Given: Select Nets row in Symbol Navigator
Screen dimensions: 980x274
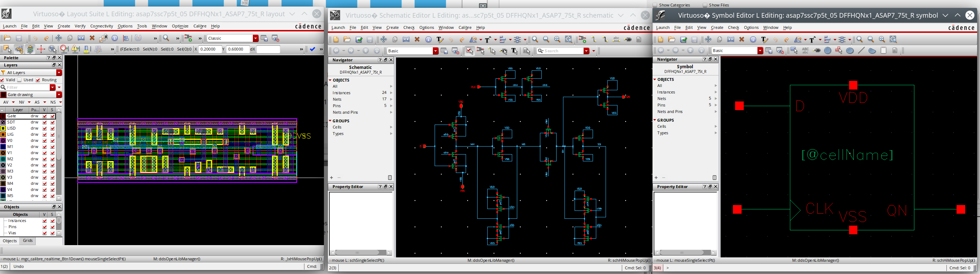Looking at the screenshot, I should click(685, 99).
